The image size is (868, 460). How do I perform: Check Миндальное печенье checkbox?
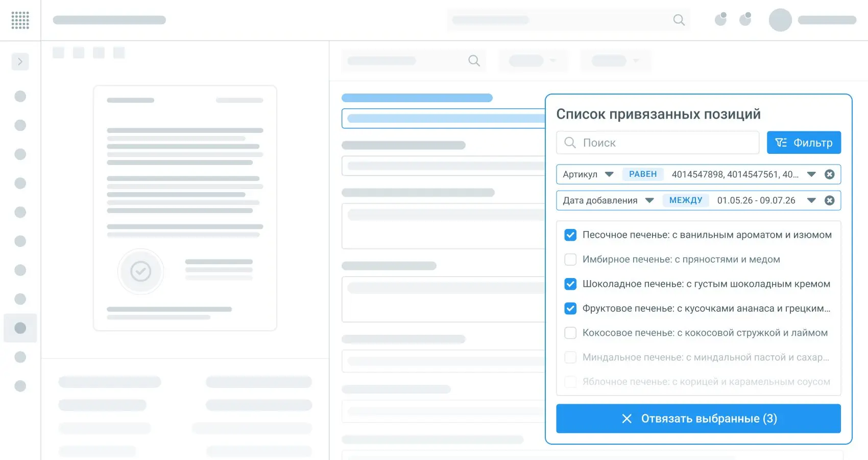point(570,357)
